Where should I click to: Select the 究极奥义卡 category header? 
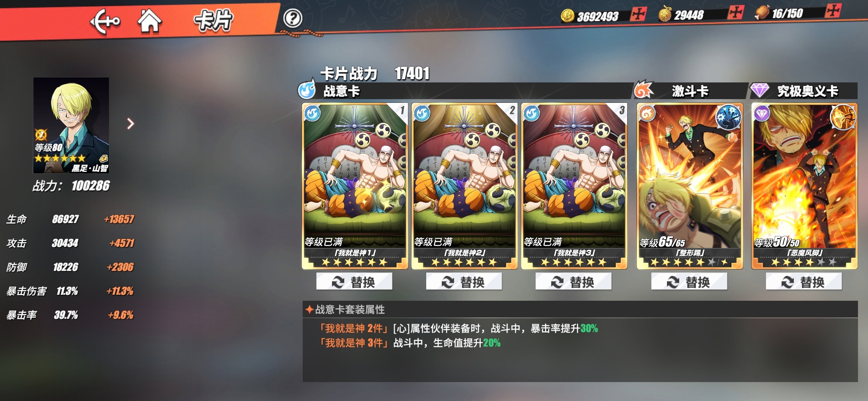point(808,91)
